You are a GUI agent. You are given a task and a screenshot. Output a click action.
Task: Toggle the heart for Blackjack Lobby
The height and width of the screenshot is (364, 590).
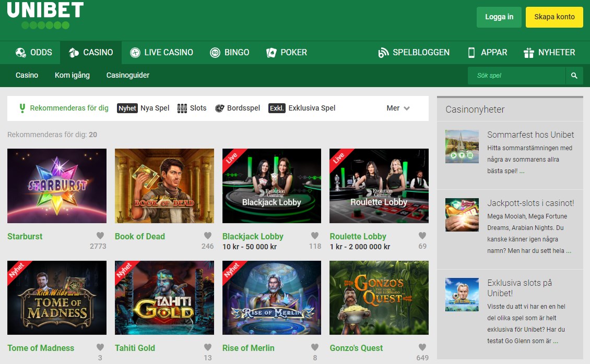pos(315,236)
